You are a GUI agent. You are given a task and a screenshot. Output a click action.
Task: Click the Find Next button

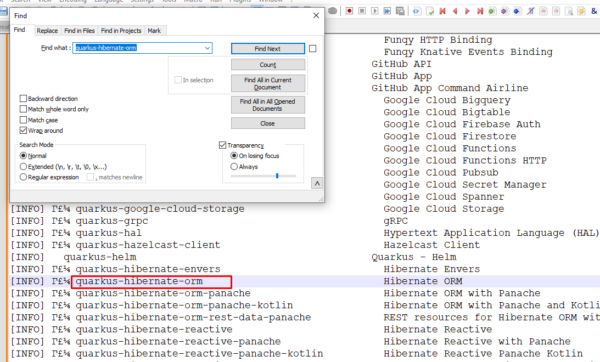point(268,49)
